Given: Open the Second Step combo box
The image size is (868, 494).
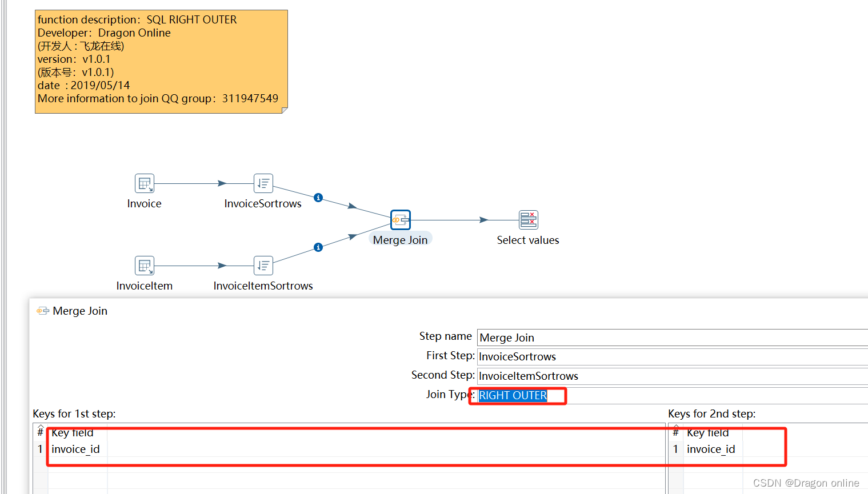Looking at the screenshot, I should (673, 376).
